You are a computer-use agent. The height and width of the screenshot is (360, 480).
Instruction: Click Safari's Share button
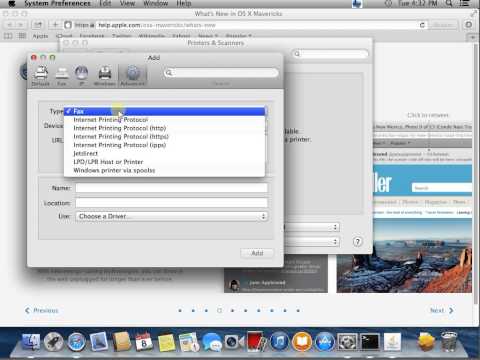click(38, 25)
